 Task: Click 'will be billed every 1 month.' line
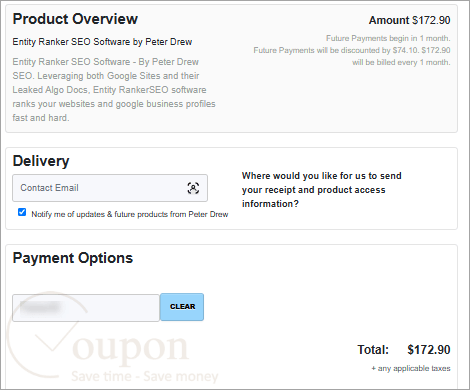pos(401,62)
